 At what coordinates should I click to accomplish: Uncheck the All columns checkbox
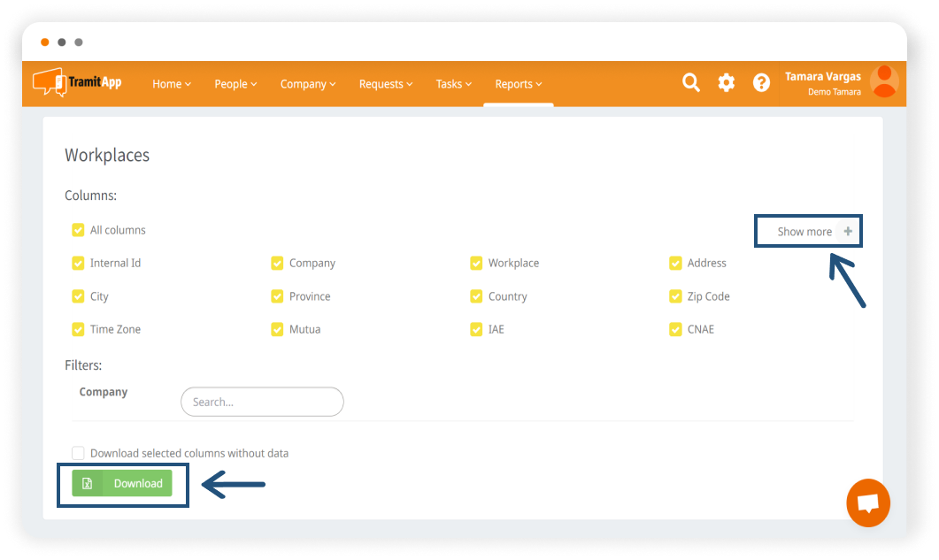coord(78,230)
